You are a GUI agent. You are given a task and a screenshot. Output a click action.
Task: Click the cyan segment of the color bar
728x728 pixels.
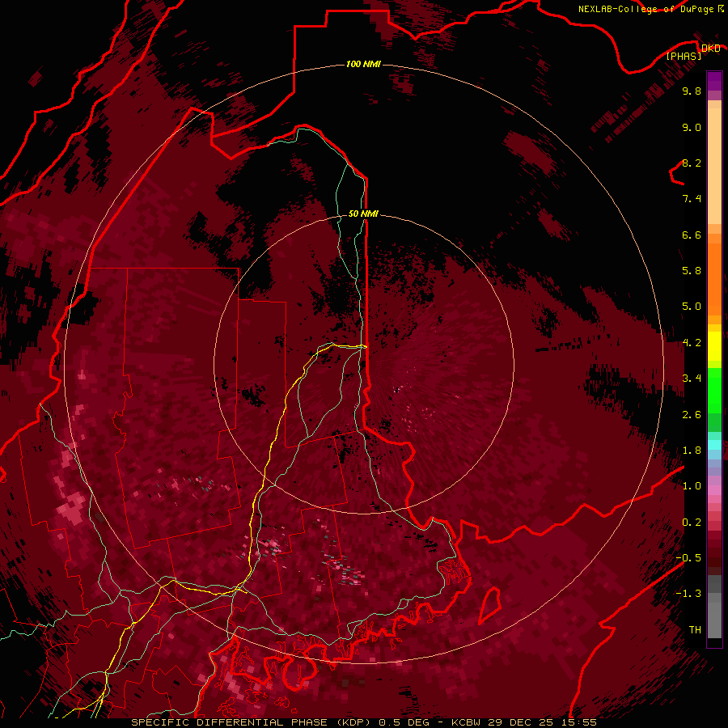714,445
